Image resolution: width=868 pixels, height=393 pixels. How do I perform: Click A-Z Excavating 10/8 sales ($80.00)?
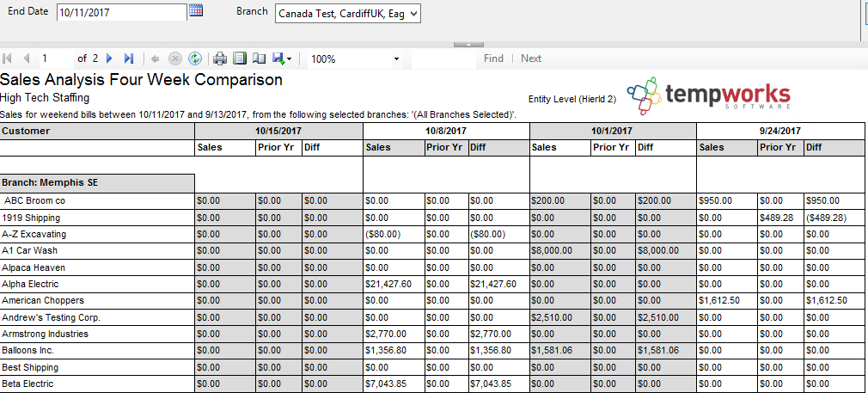click(383, 234)
